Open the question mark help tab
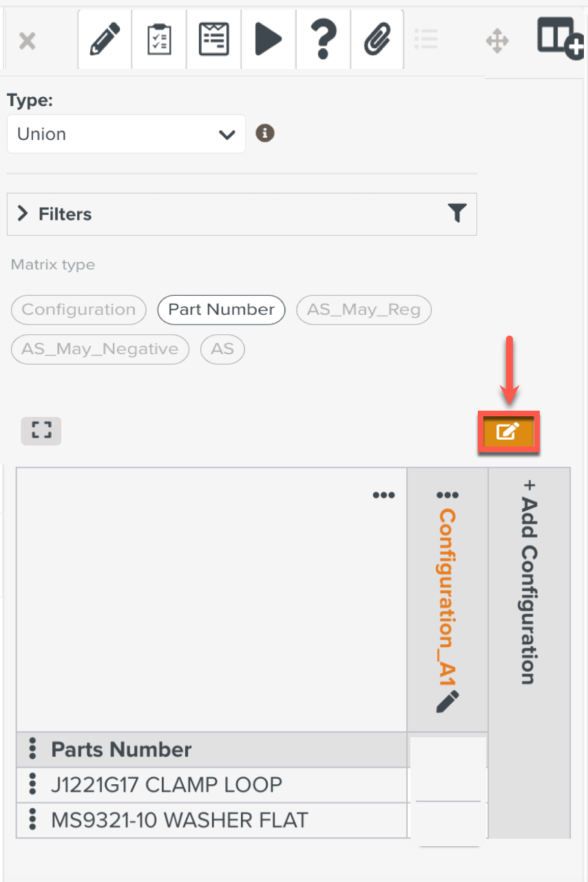The image size is (588, 882). (323, 40)
